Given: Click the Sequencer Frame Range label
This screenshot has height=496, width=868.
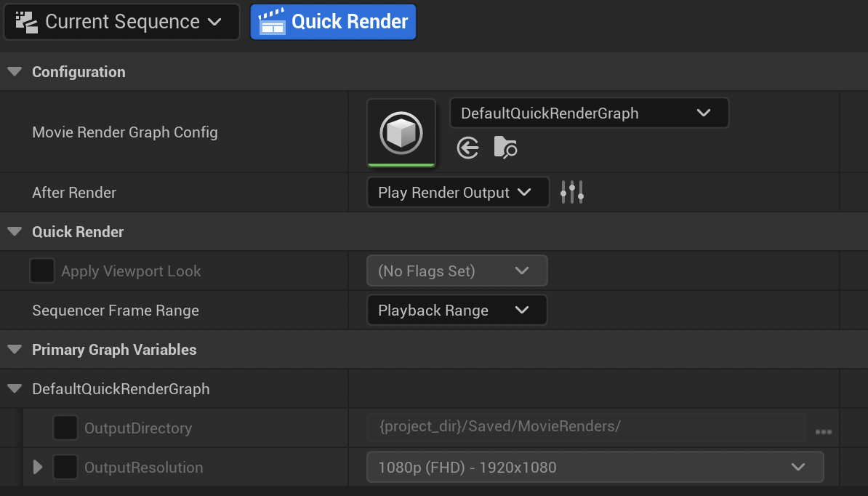Looking at the screenshot, I should pos(116,311).
